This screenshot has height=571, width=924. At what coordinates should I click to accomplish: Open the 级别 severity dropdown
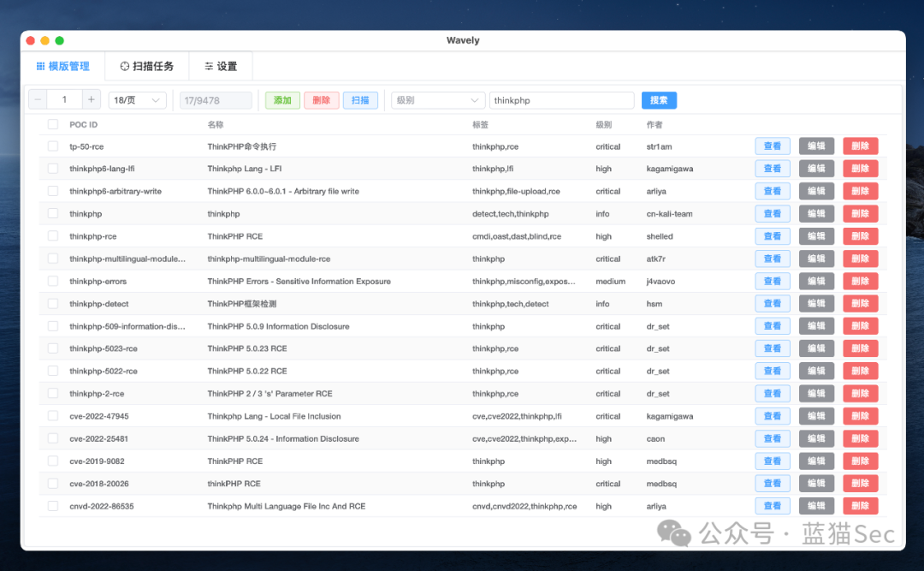(x=438, y=100)
